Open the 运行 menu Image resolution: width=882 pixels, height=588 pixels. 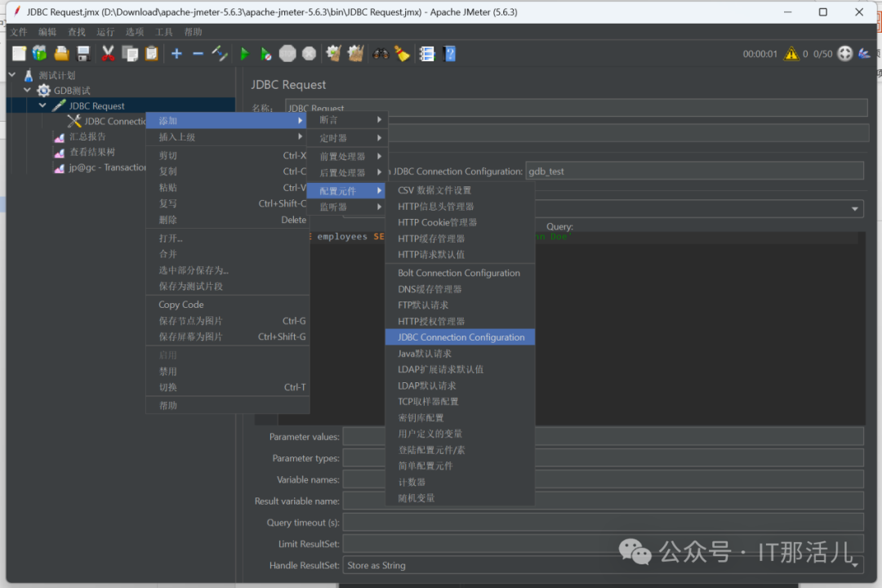pos(105,32)
